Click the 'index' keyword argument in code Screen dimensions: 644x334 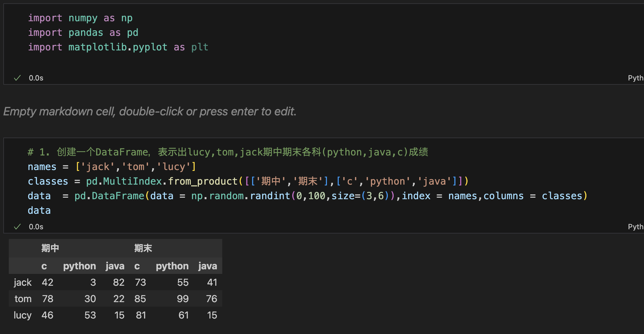point(416,196)
